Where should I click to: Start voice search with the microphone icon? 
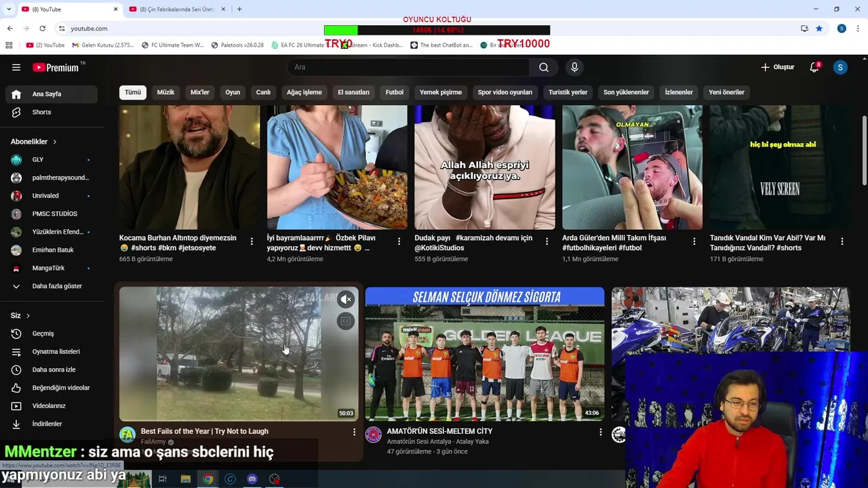point(574,67)
